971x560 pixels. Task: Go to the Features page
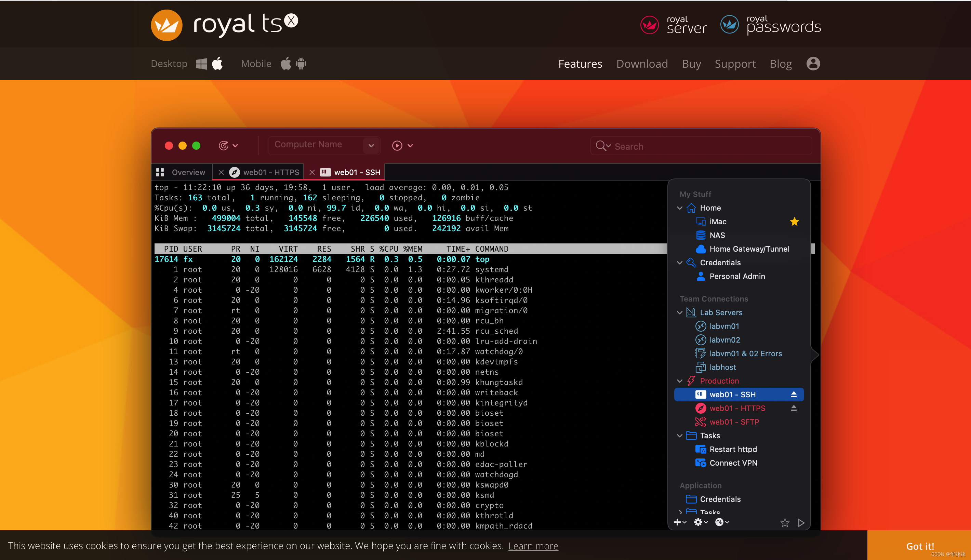(x=580, y=64)
